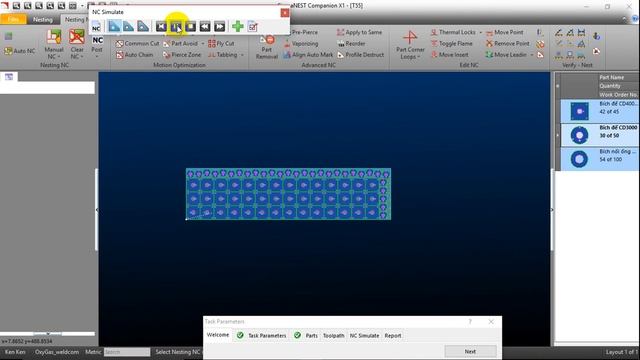Select the Tabbing tool

[x=223, y=55]
